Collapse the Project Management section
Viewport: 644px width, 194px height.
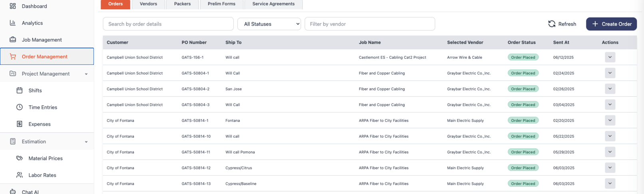[86, 74]
